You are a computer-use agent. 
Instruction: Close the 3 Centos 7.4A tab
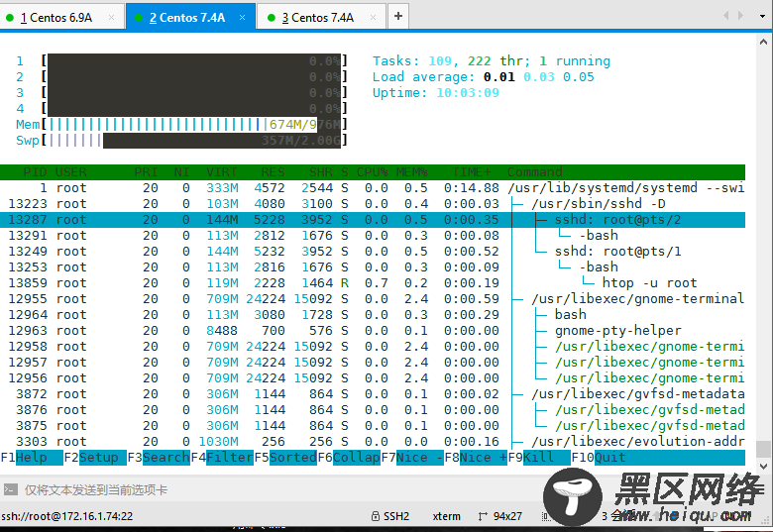click(x=374, y=18)
